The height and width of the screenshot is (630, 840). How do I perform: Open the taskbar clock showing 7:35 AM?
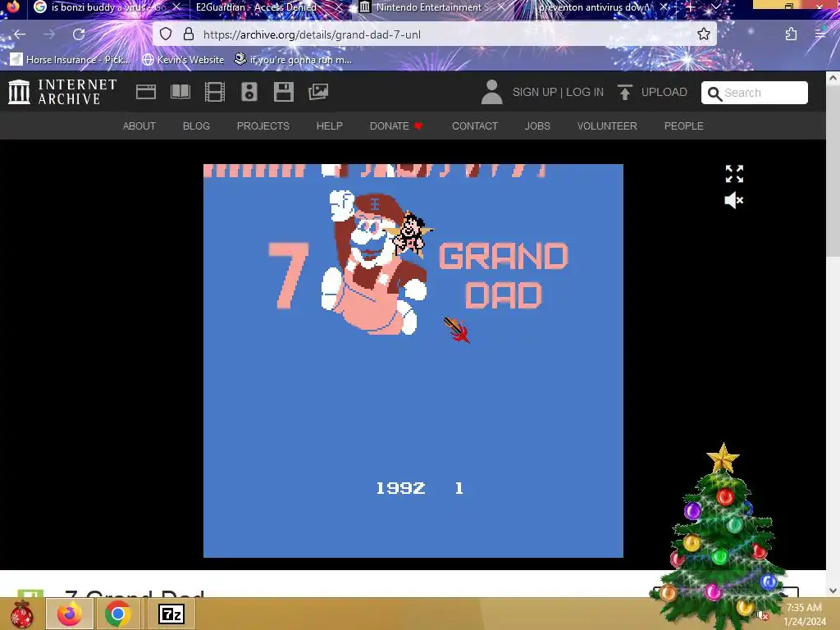804,614
